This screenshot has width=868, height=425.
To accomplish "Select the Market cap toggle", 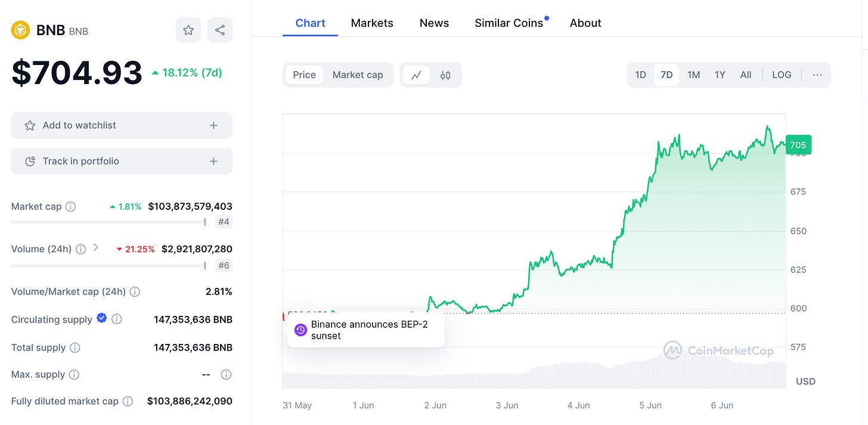I will (x=358, y=75).
